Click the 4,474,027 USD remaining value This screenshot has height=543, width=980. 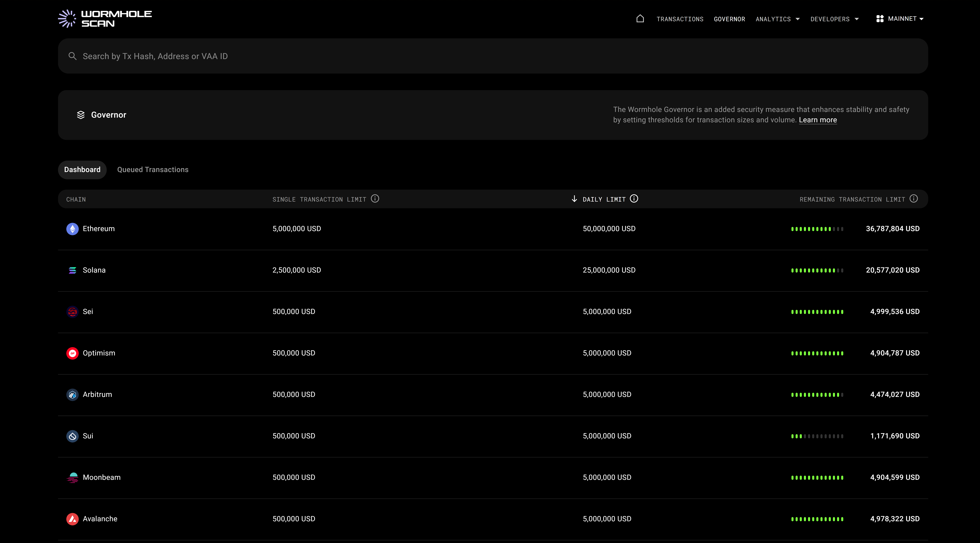895,395
